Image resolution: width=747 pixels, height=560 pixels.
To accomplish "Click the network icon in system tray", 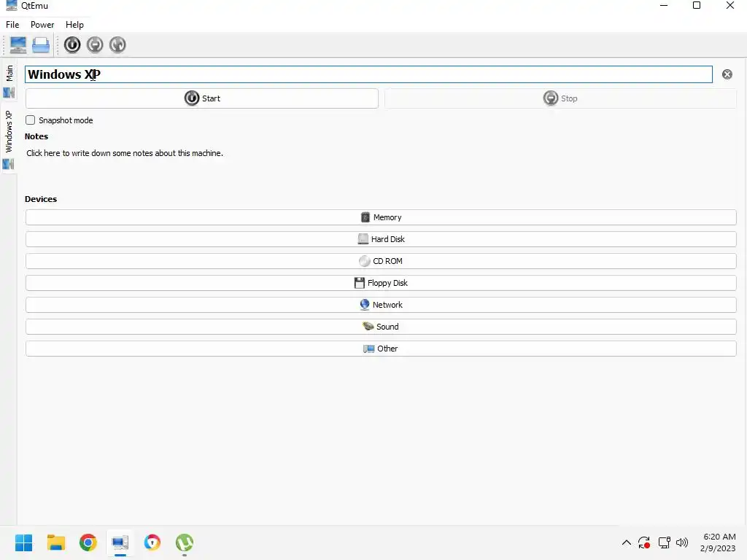I will [664, 542].
